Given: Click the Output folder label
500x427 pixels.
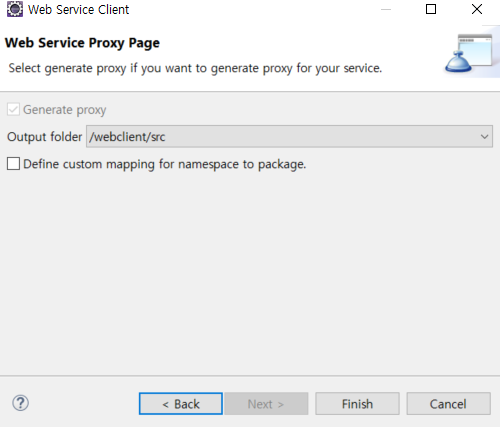Looking at the screenshot, I should tap(44, 137).
